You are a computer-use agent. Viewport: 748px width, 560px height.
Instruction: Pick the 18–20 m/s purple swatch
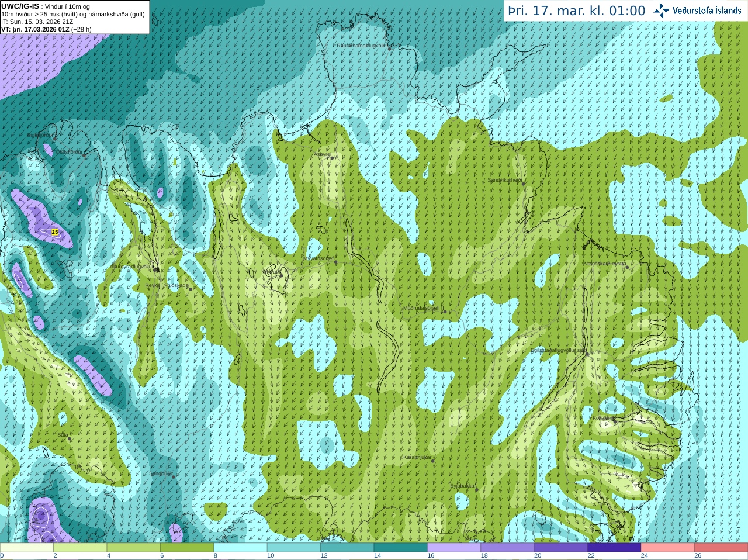(x=507, y=548)
